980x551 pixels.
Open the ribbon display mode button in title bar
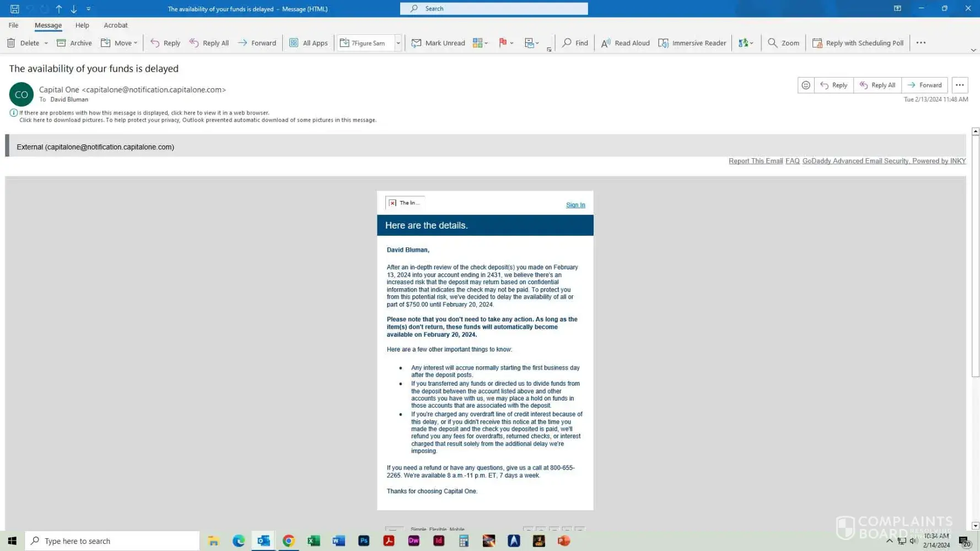pyautogui.click(x=897, y=9)
